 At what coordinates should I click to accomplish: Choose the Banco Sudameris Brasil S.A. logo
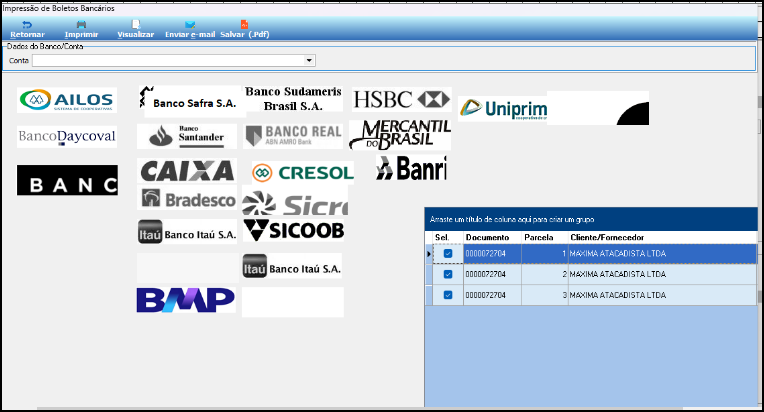pos(293,99)
